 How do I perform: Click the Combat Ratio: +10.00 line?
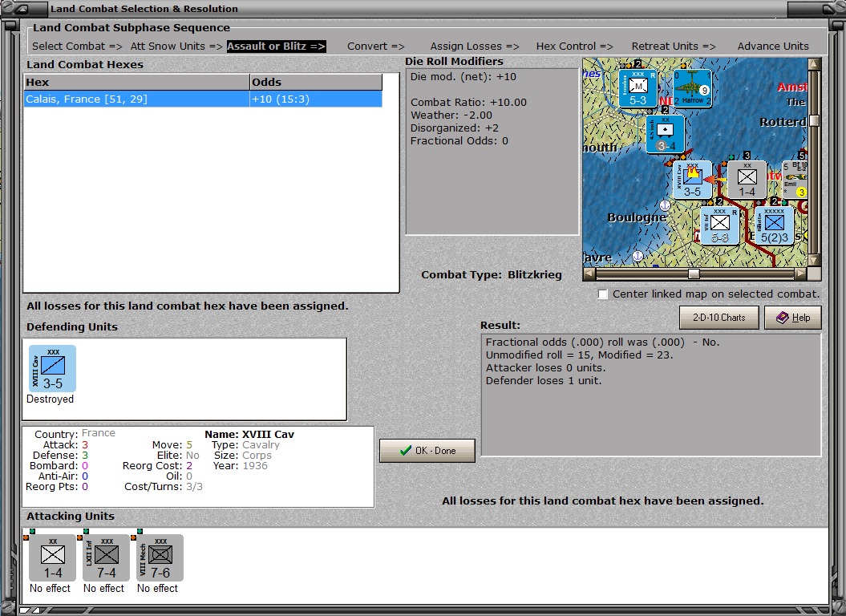[x=468, y=103]
